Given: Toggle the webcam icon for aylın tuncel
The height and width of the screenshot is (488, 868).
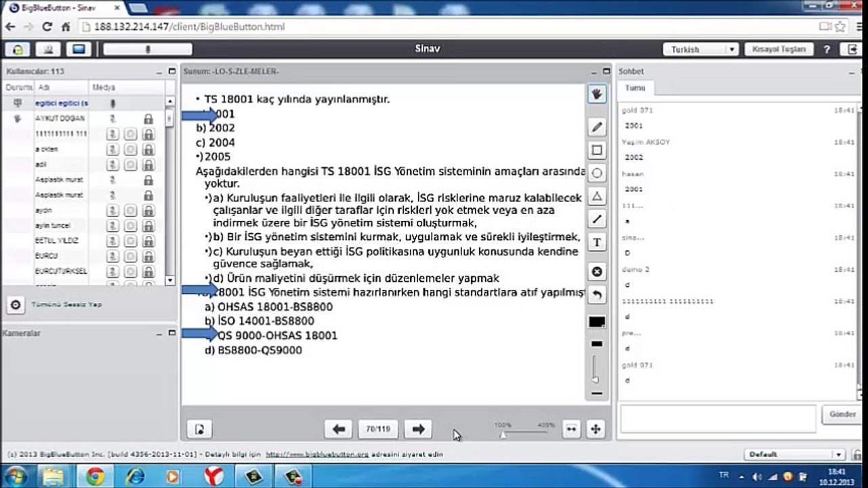Looking at the screenshot, I should pyautogui.click(x=130, y=226).
